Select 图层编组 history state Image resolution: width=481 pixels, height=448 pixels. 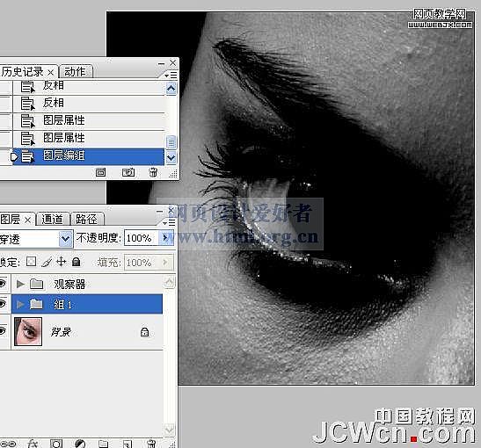(89, 156)
